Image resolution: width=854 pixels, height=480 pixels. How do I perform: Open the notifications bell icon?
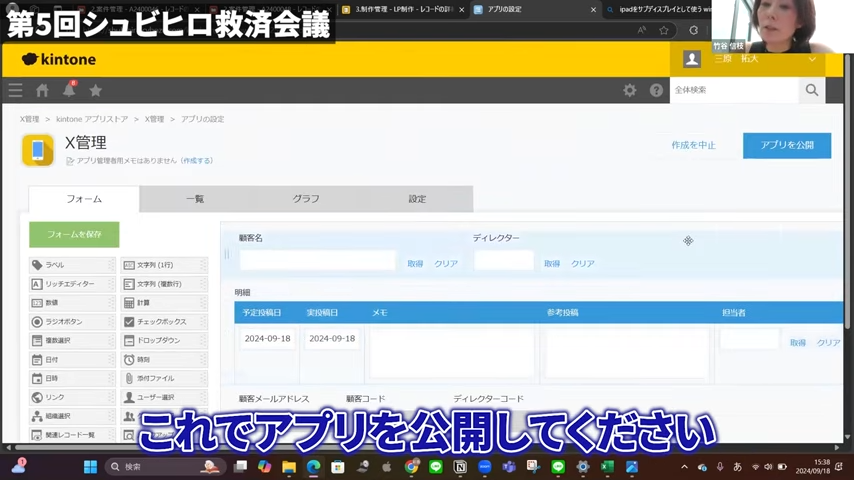point(69,90)
